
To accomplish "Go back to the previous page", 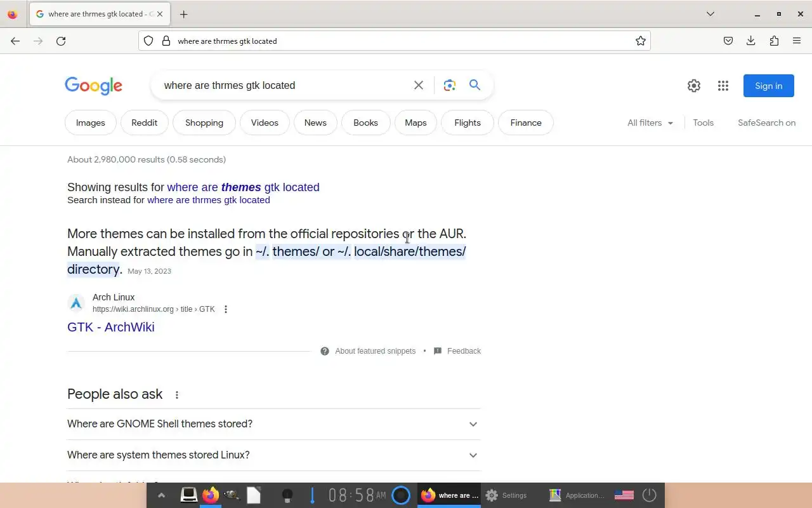I will click(x=15, y=41).
